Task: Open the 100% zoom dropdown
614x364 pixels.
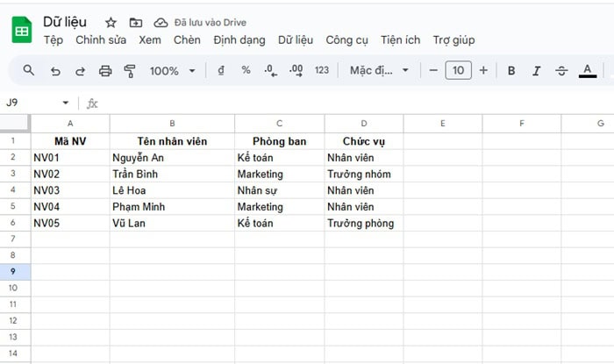Action: 172,70
